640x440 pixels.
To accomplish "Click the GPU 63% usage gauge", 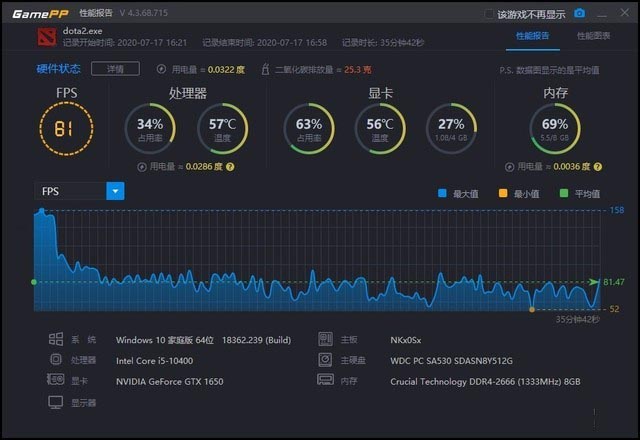I will [x=309, y=129].
